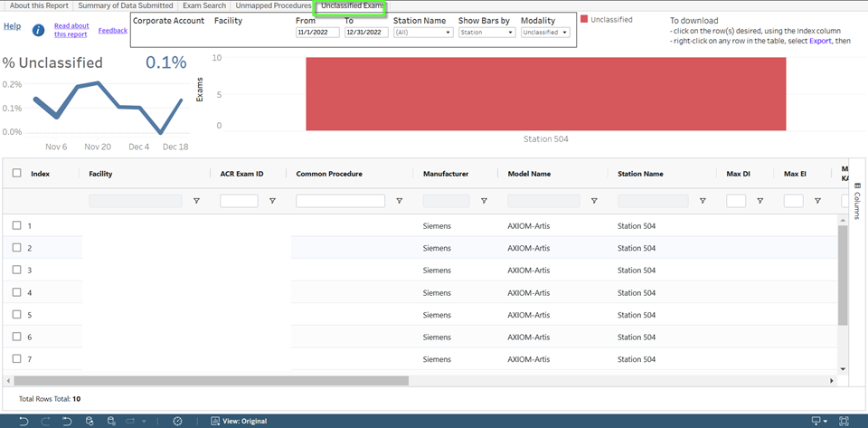Image resolution: width=868 pixels, height=428 pixels.
Task: Click the red Station 504 bar
Action: [x=546, y=93]
